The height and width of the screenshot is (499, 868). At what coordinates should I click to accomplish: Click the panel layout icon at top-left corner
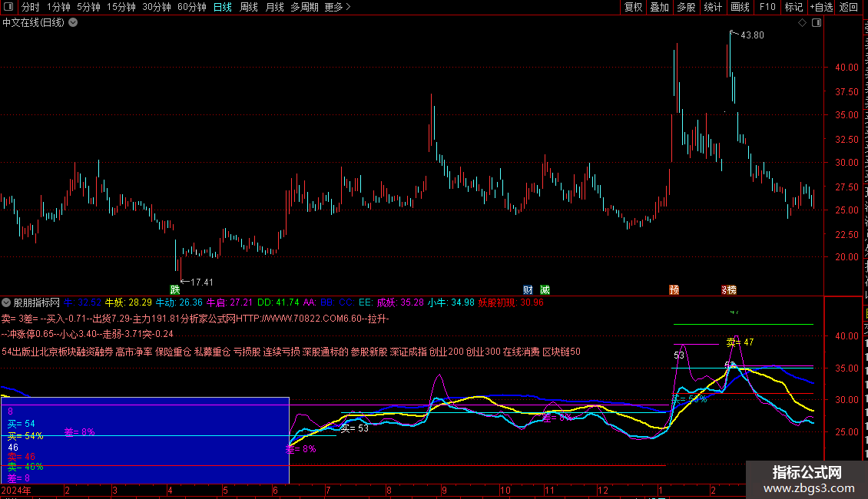click(x=10, y=7)
